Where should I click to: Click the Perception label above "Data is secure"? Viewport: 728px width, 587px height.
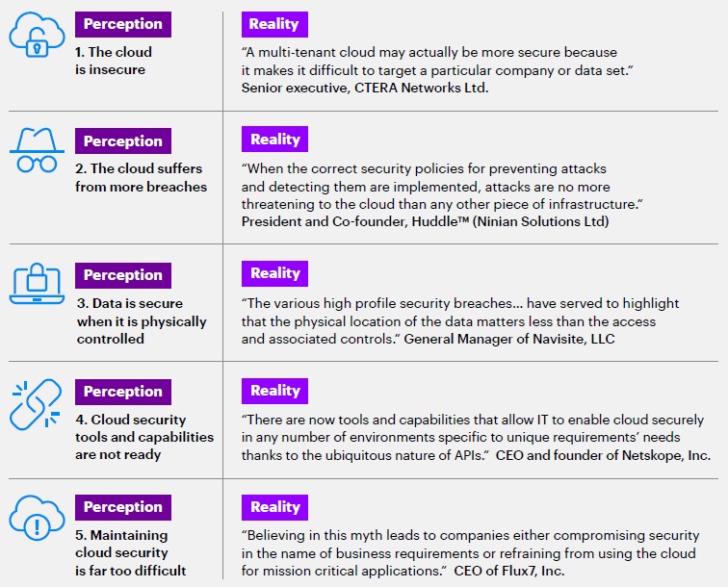click(122, 275)
